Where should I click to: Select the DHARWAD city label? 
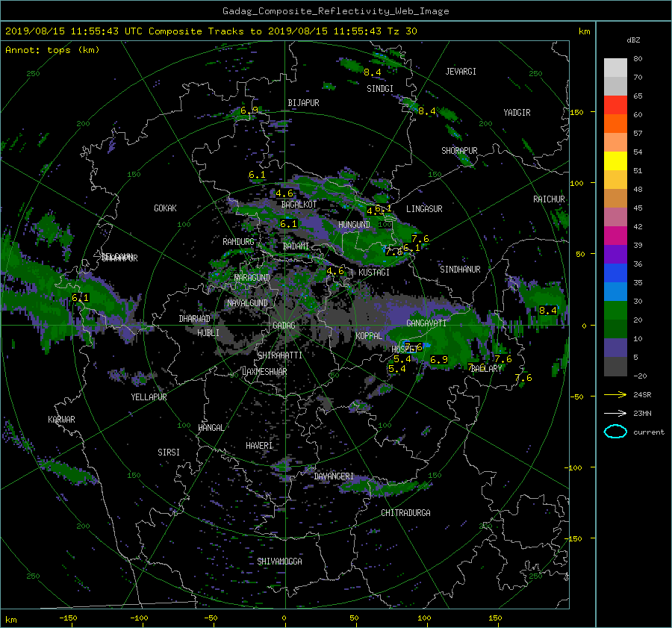[x=194, y=319]
